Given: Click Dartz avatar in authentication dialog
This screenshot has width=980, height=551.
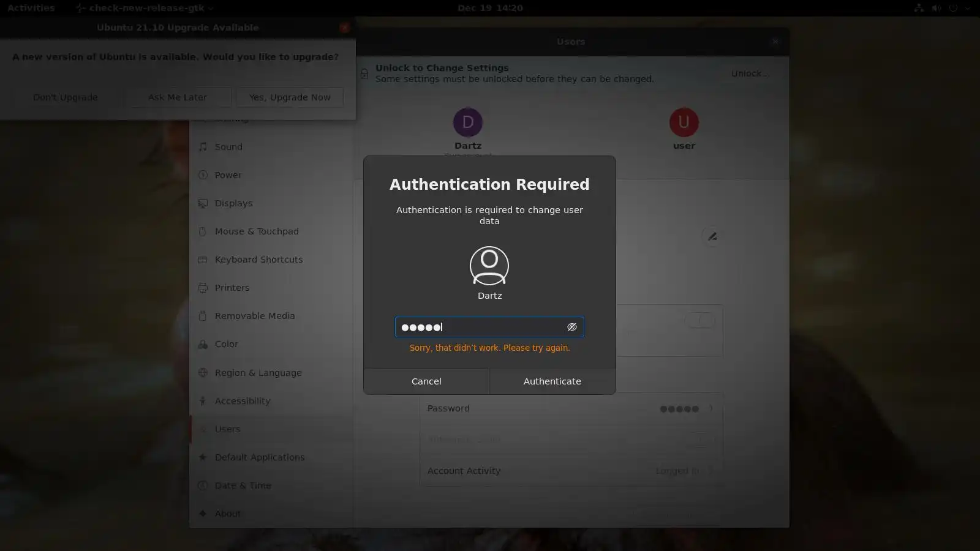Looking at the screenshot, I should 489,266.
